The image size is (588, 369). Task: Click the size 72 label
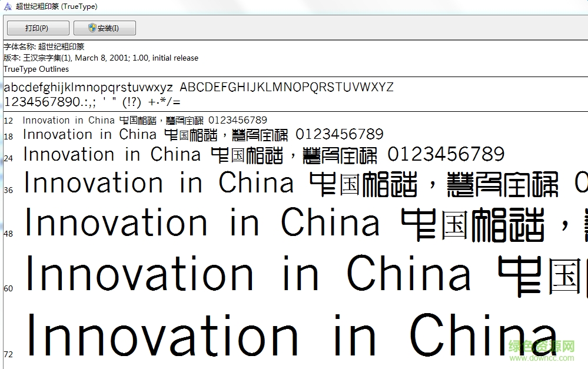pyautogui.click(x=8, y=354)
